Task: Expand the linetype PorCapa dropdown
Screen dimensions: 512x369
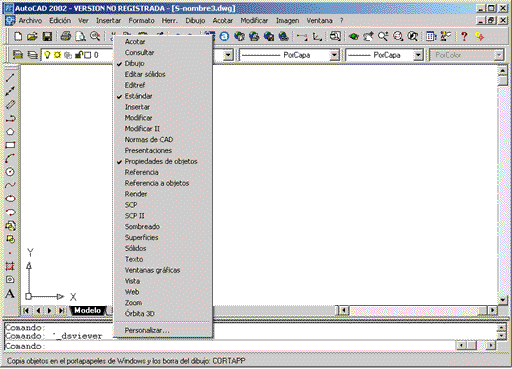Action: (334, 55)
